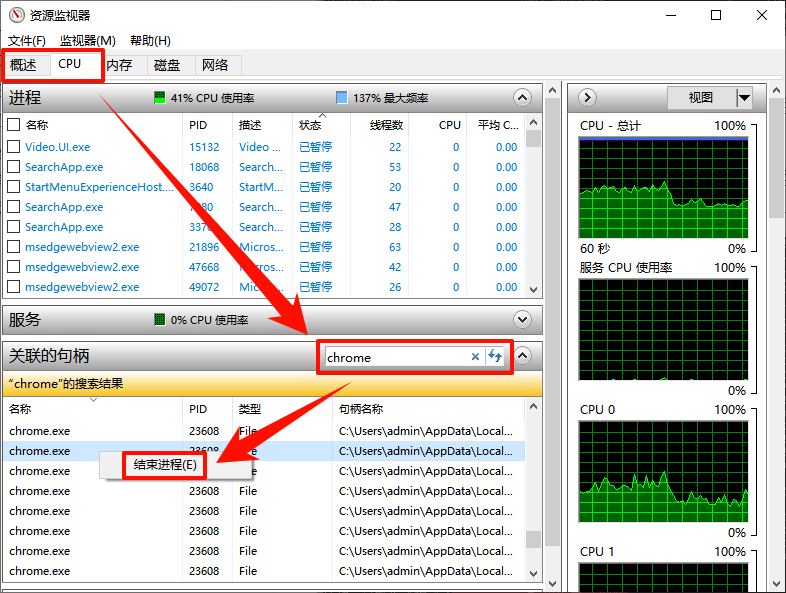
Task: Sort processes by the 线程数 column header
Action: (x=379, y=125)
